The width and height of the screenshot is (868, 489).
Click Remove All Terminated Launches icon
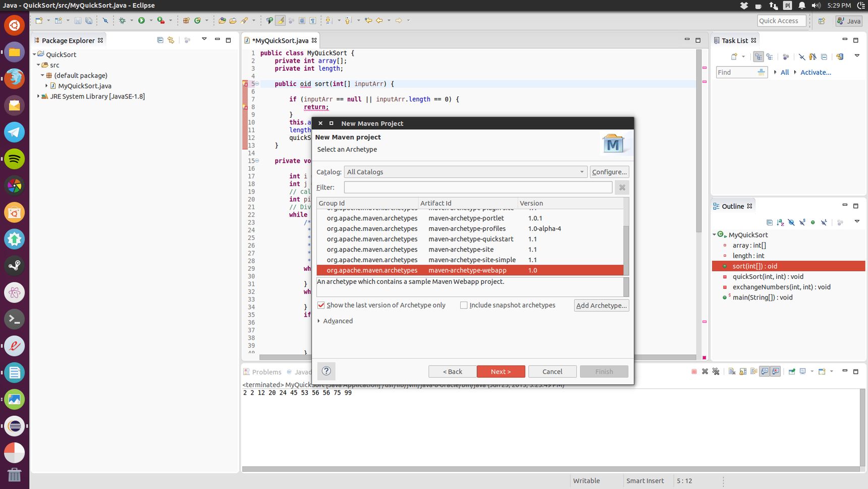point(716,371)
